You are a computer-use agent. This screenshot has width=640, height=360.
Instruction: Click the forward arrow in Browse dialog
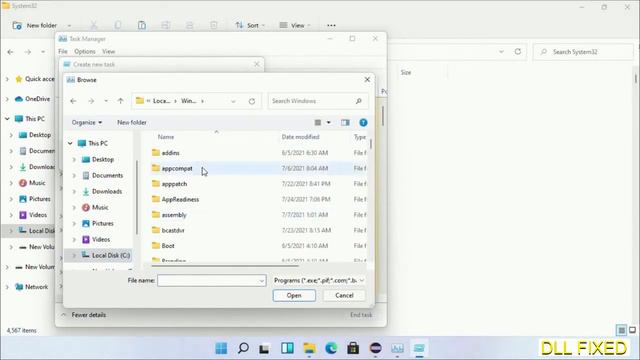(x=91, y=101)
